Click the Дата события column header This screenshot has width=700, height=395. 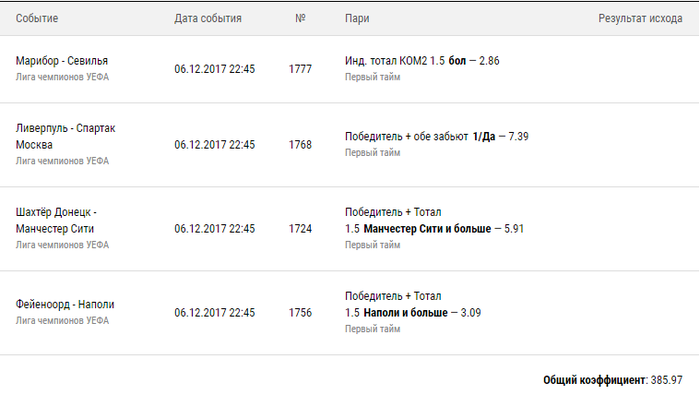(x=208, y=18)
